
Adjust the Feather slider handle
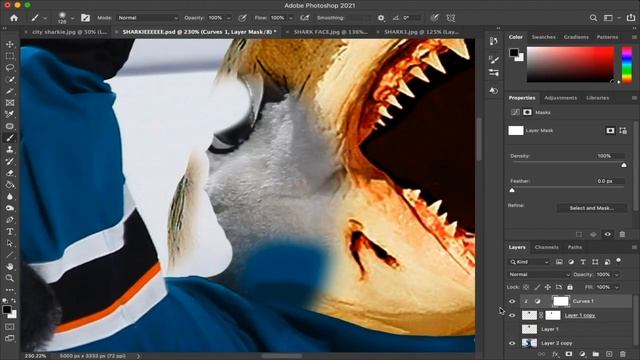point(512,190)
